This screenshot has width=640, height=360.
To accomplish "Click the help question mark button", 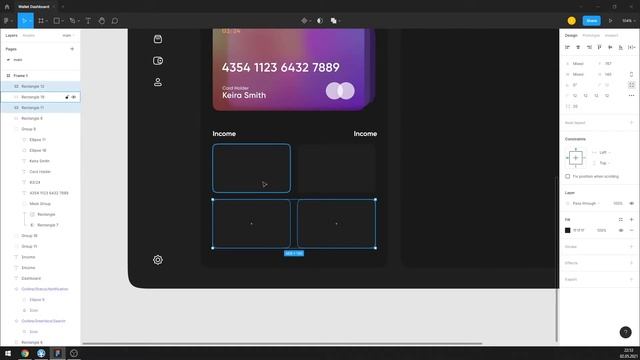I will point(625,332).
